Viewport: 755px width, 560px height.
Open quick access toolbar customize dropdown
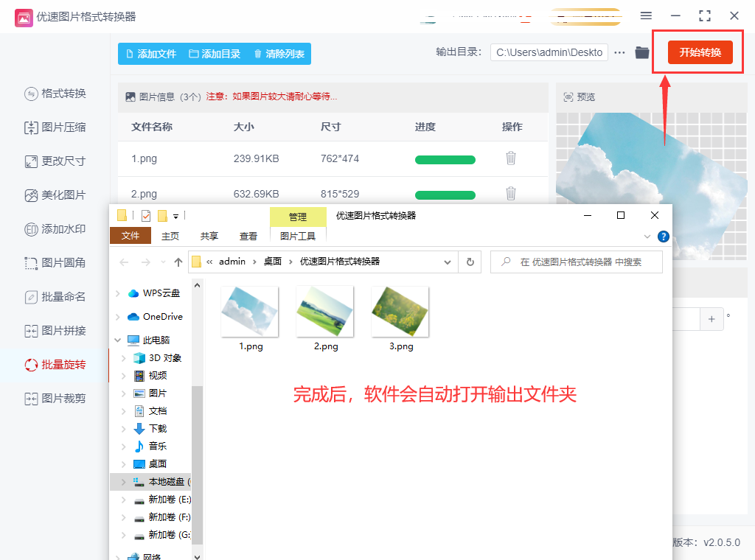[175, 217]
